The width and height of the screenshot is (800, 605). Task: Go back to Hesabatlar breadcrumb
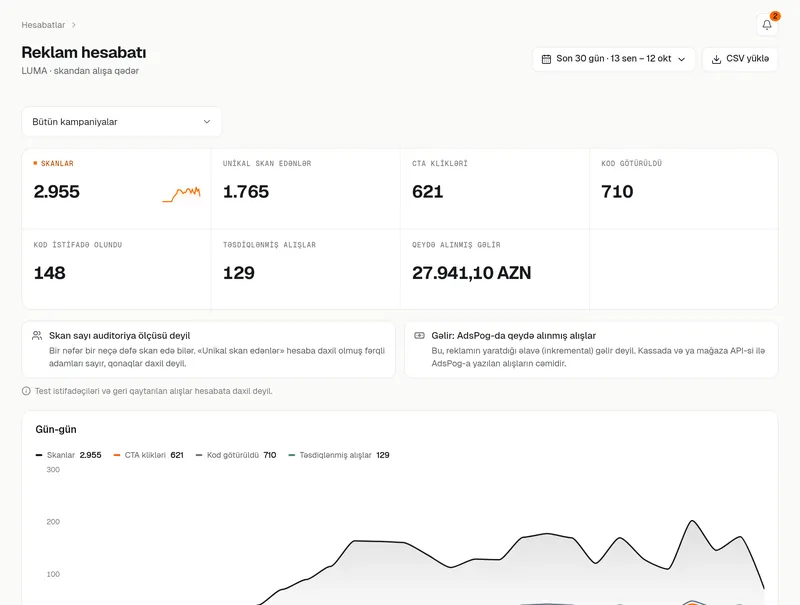(43, 25)
